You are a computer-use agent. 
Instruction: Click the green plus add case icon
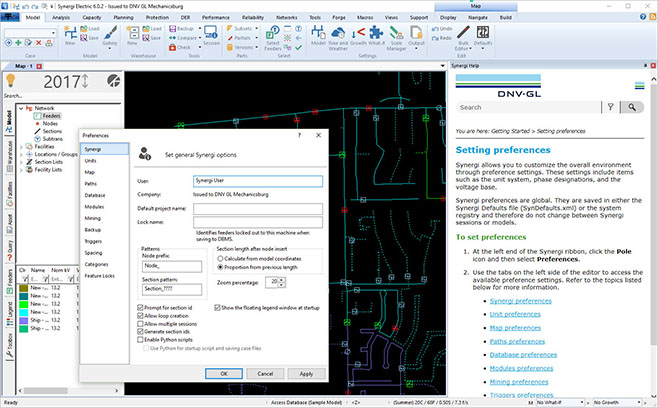click(x=18, y=43)
